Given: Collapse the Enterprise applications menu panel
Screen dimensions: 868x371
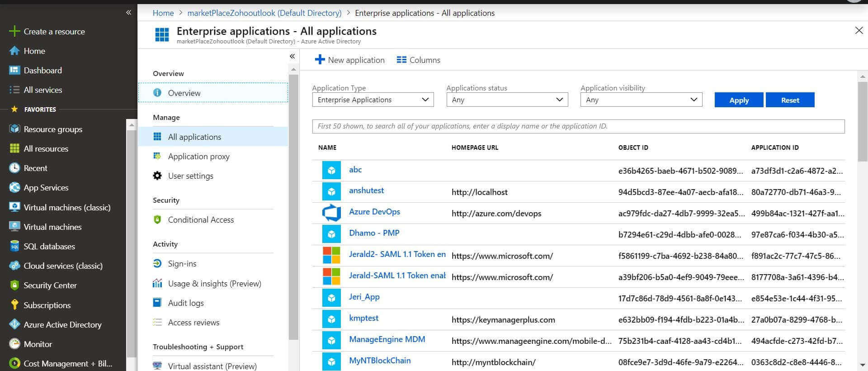Looking at the screenshot, I should click(292, 56).
